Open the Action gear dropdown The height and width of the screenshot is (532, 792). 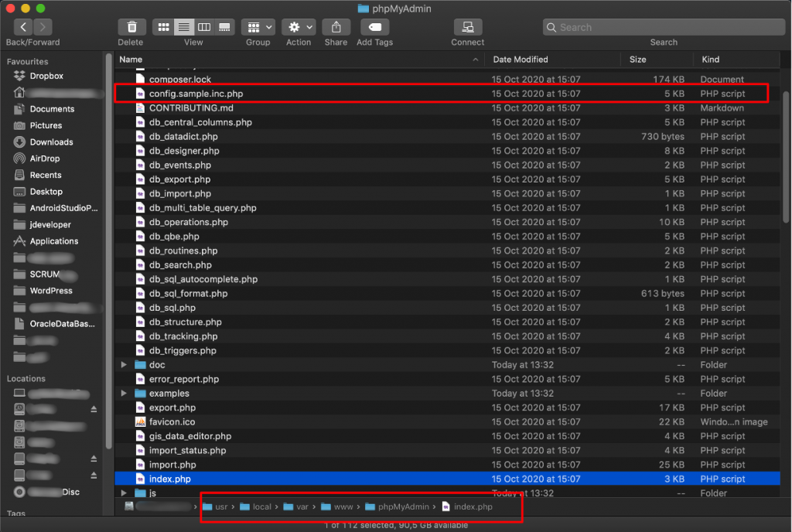pyautogui.click(x=299, y=27)
